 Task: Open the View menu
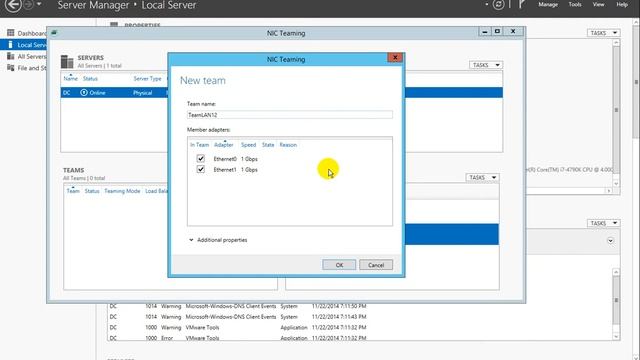point(598,4)
